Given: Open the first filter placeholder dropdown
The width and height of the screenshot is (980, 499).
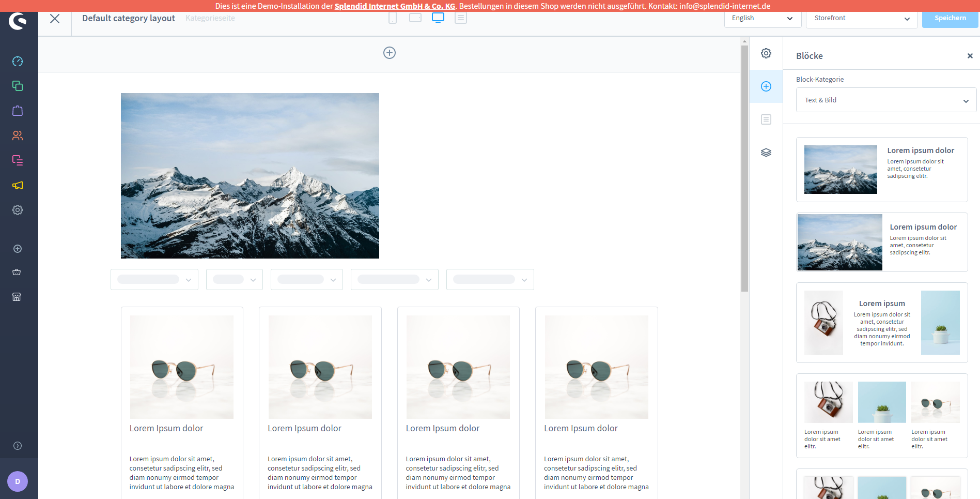Looking at the screenshot, I should tap(154, 280).
